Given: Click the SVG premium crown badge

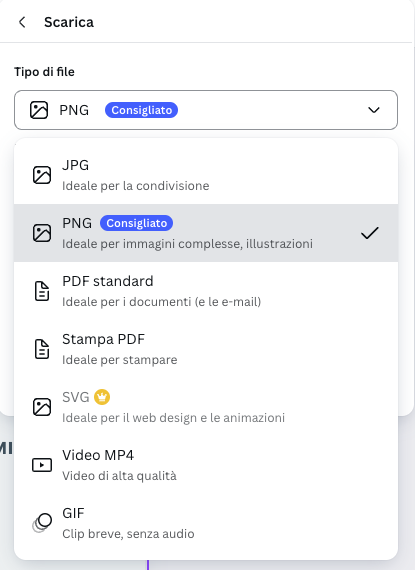Looking at the screenshot, I should click(x=102, y=397).
